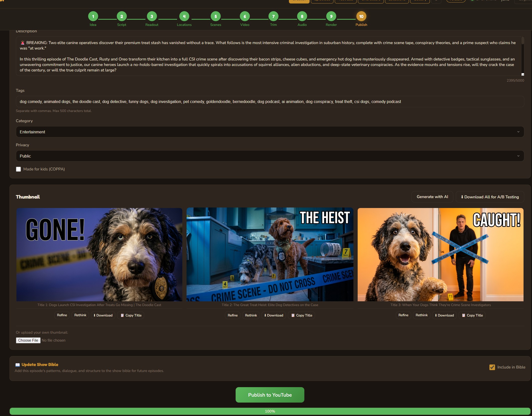The image size is (532, 416).
Task: Enable the Made for kids (COPPA) checkbox
Action: tap(18, 169)
